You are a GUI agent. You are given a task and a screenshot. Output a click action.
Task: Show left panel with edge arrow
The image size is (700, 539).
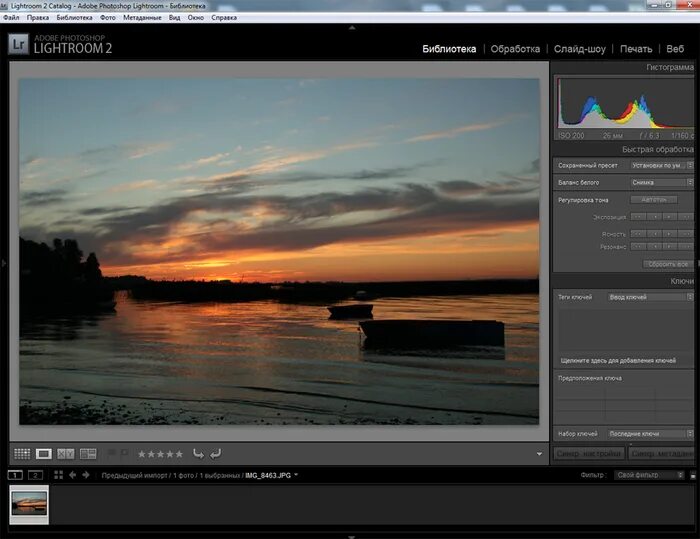coord(4,263)
